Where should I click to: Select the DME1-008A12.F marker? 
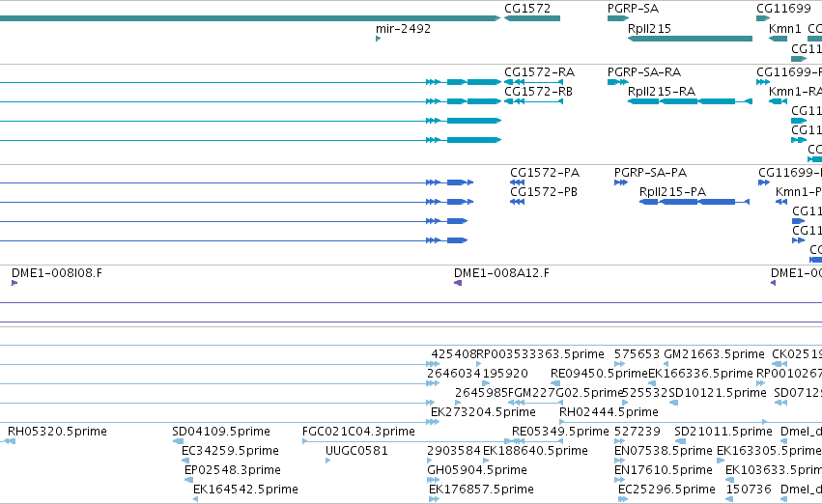tap(458, 284)
